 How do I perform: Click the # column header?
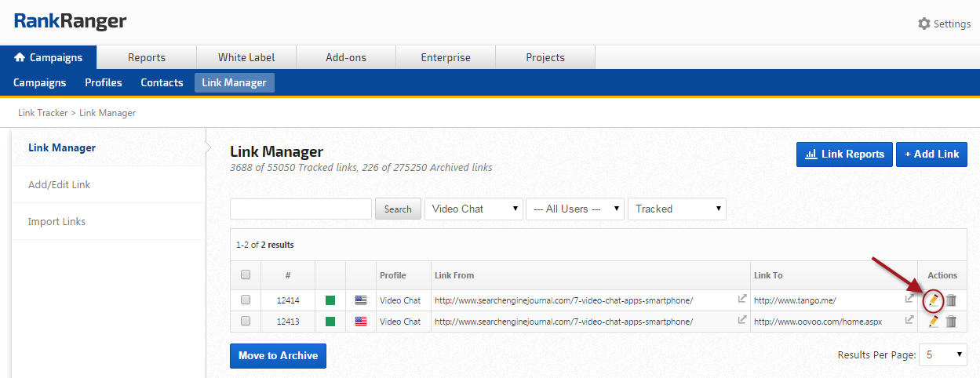(288, 275)
